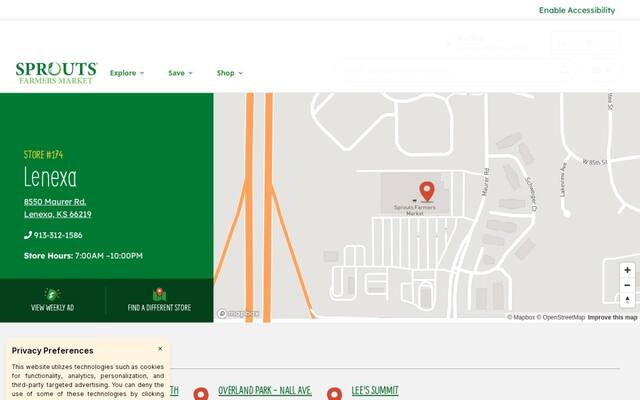Image resolution: width=640 pixels, height=400 pixels.
Task: Click the pin icon beside Lee's Summit
Action: click(x=334, y=394)
